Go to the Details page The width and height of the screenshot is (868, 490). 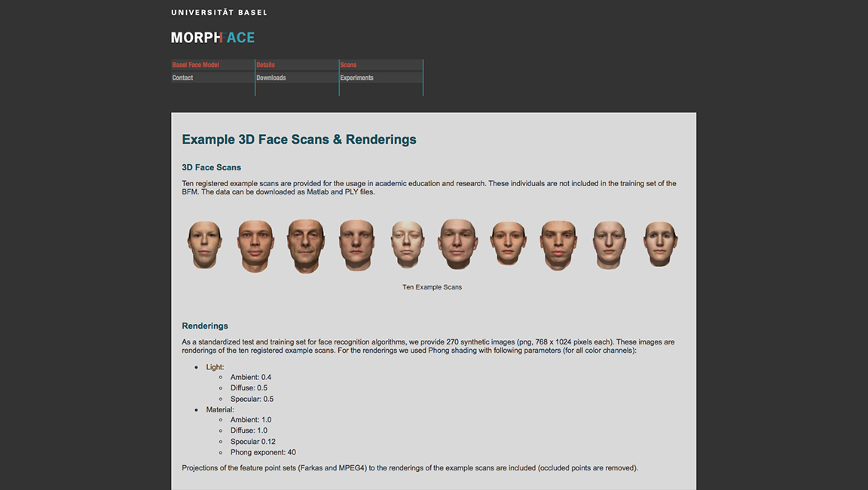265,65
